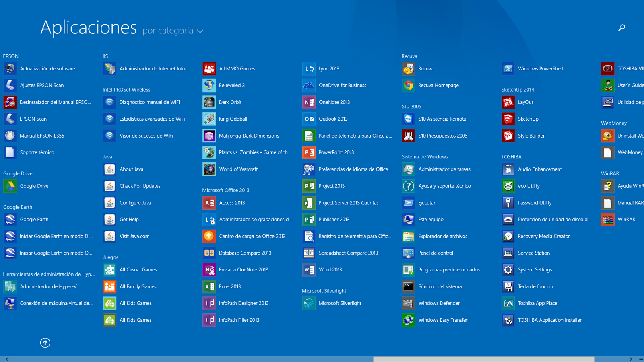Open the Mahjongg Dark Dimensions icon
Viewport: 644px width, 362px height.
(x=209, y=136)
